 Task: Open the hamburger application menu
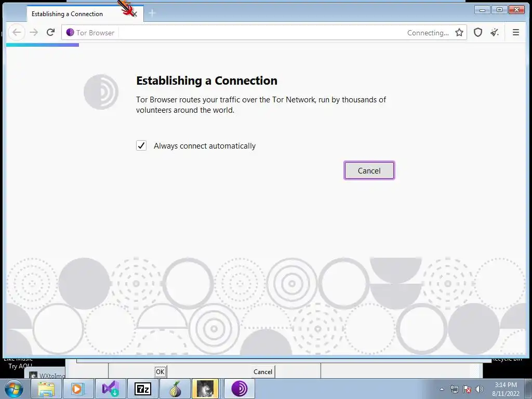[x=516, y=33]
